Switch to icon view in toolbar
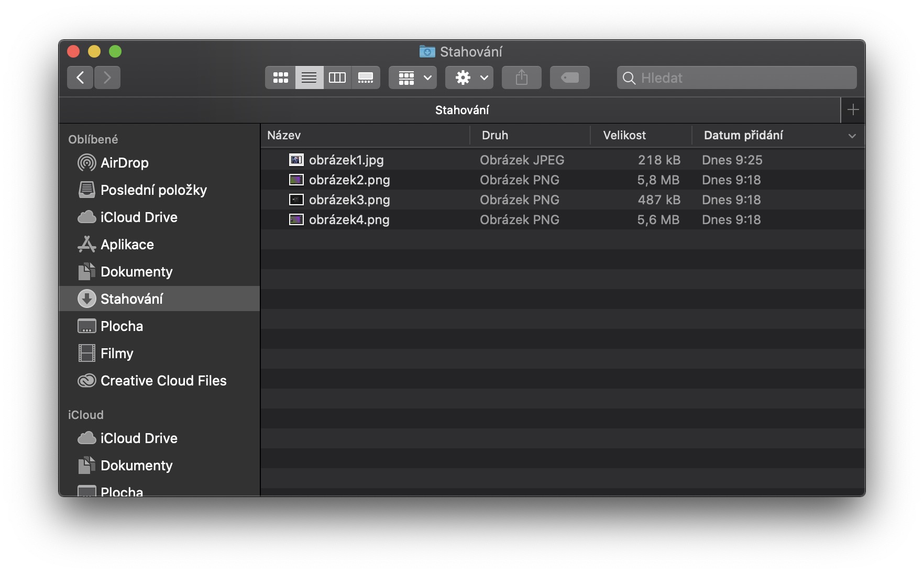 click(280, 78)
